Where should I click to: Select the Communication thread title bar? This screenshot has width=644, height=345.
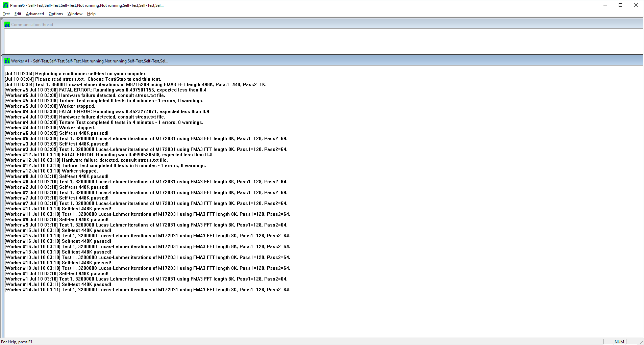tap(323, 24)
